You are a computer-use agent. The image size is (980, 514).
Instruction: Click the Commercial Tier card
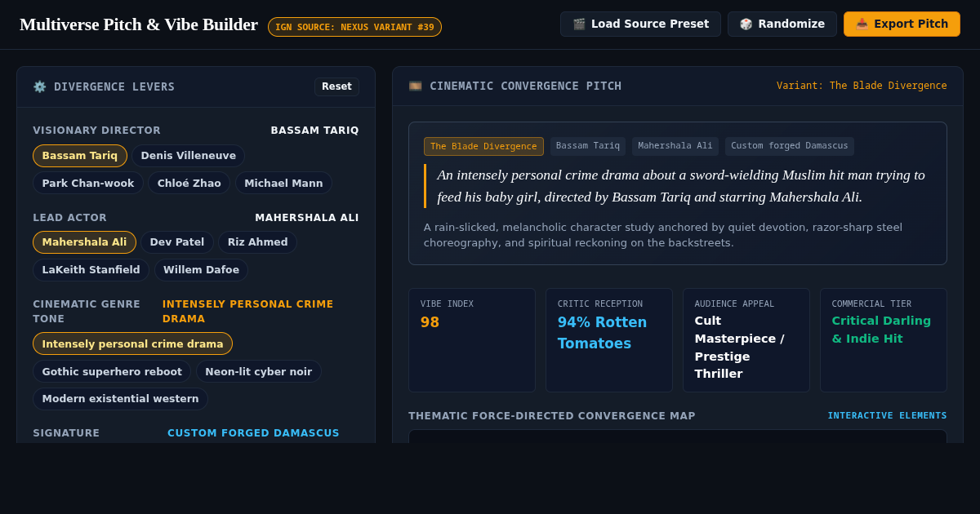(884, 340)
